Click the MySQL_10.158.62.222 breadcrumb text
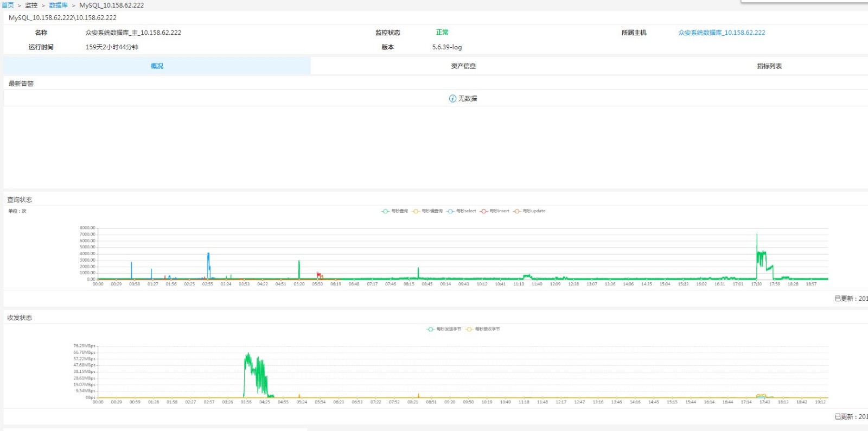Viewport: 868px width, 431px height. point(112,5)
